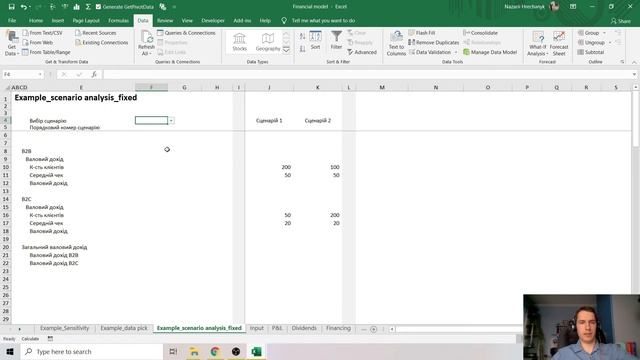Image resolution: width=640 pixels, height=360 pixels.
Task: Click Flash Fill
Action: pos(422,33)
